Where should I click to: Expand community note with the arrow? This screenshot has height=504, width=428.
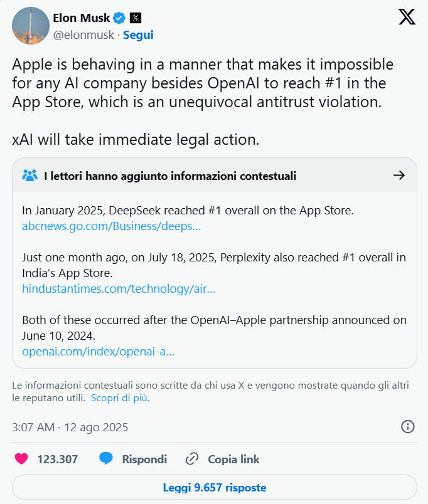click(x=399, y=176)
